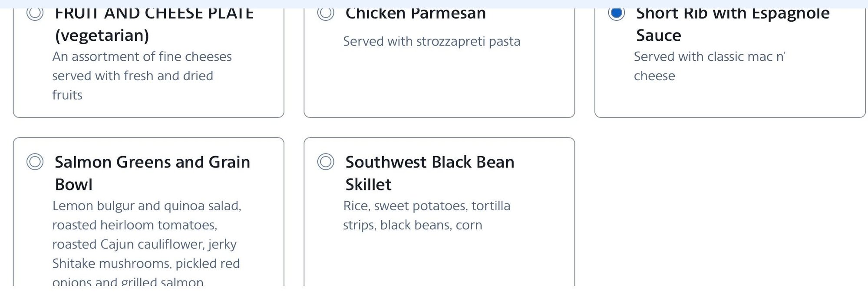Choose the Southwest Black Bean Skillet radio
Viewport: 868px width, 294px height.
point(326,162)
